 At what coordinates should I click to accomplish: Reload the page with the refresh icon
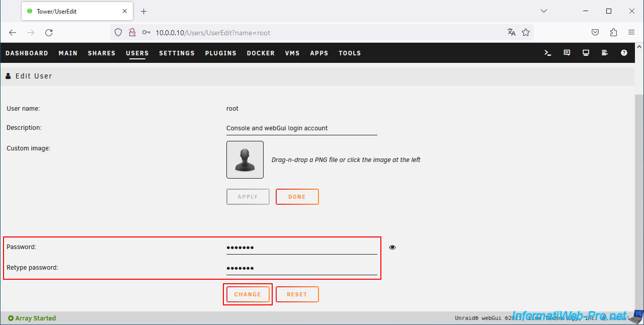49,33
